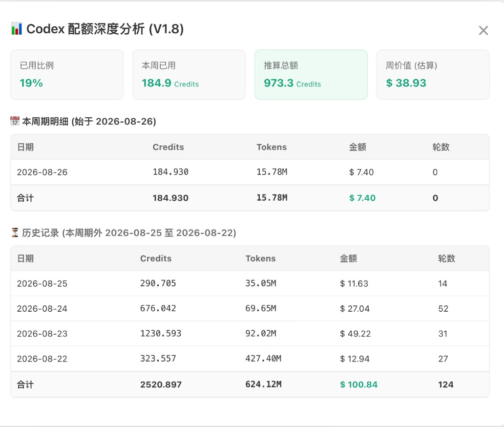Click the 323.557 credits value
The image size is (504, 427).
click(158, 359)
